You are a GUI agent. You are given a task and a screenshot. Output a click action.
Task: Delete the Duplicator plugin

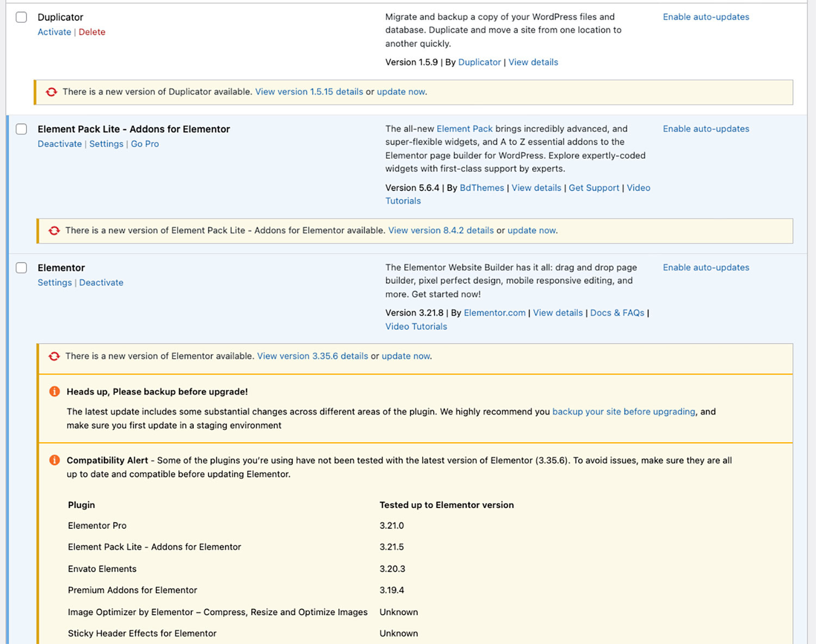tap(92, 32)
